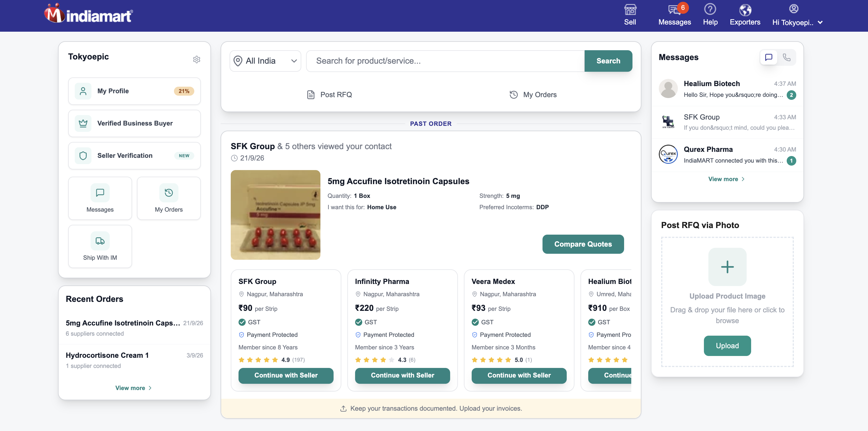The width and height of the screenshot is (868, 431).
Task: Click the upload invoices banner
Action: pos(431,408)
